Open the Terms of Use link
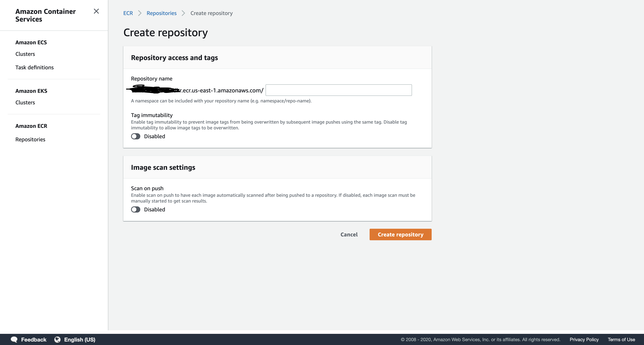644x345 pixels. (x=621, y=339)
